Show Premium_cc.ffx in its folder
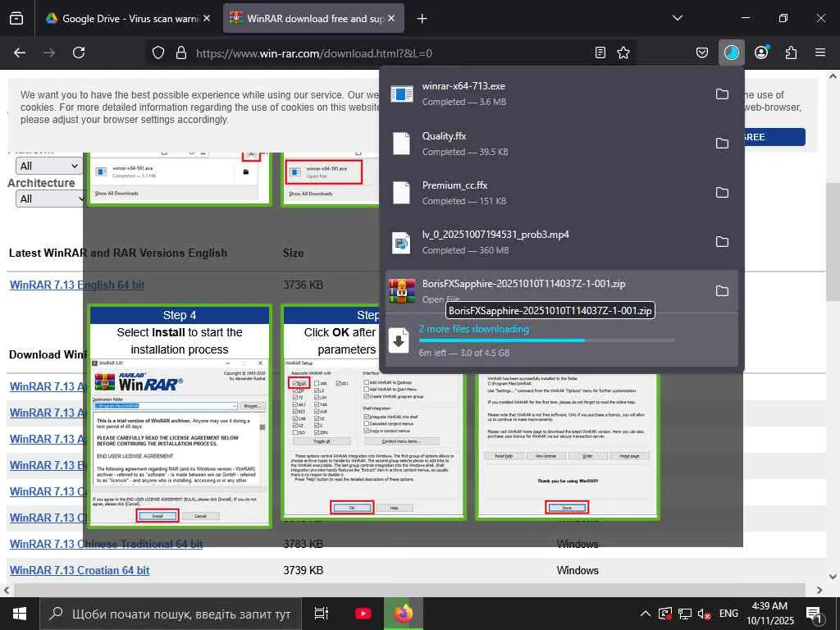The image size is (840, 630). click(722, 192)
